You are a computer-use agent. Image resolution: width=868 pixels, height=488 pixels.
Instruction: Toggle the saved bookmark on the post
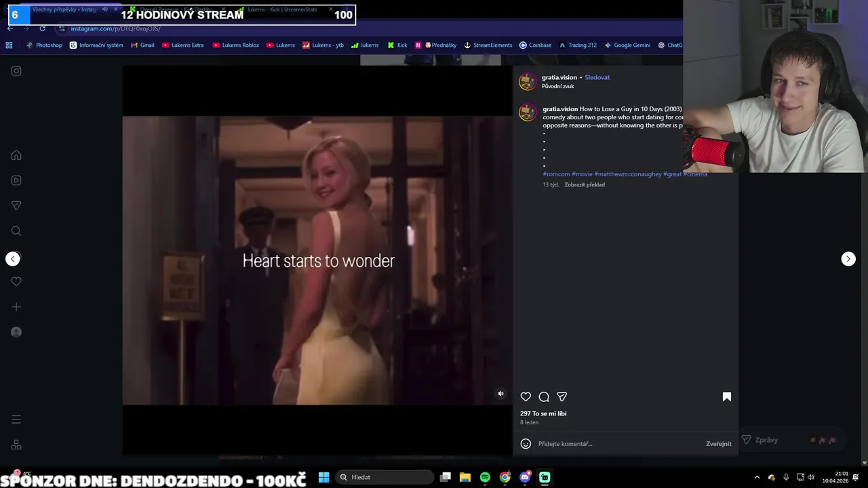point(726,396)
